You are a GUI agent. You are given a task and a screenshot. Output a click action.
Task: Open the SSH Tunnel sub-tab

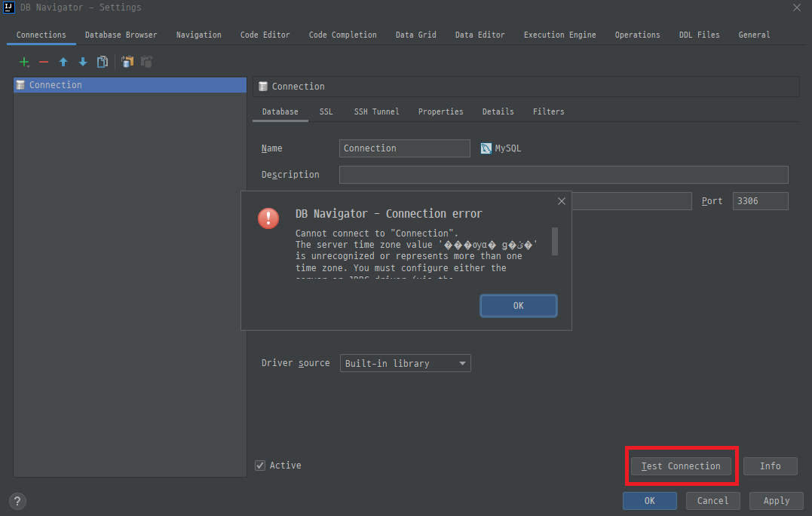(x=376, y=111)
